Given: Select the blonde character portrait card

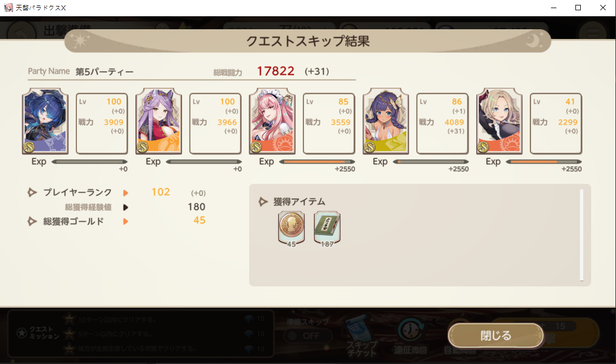Looking at the screenshot, I should 500,121.
